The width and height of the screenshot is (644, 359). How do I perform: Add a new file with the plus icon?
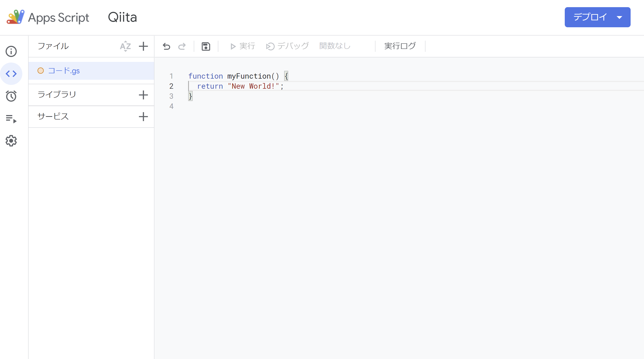[x=143, y=46]
